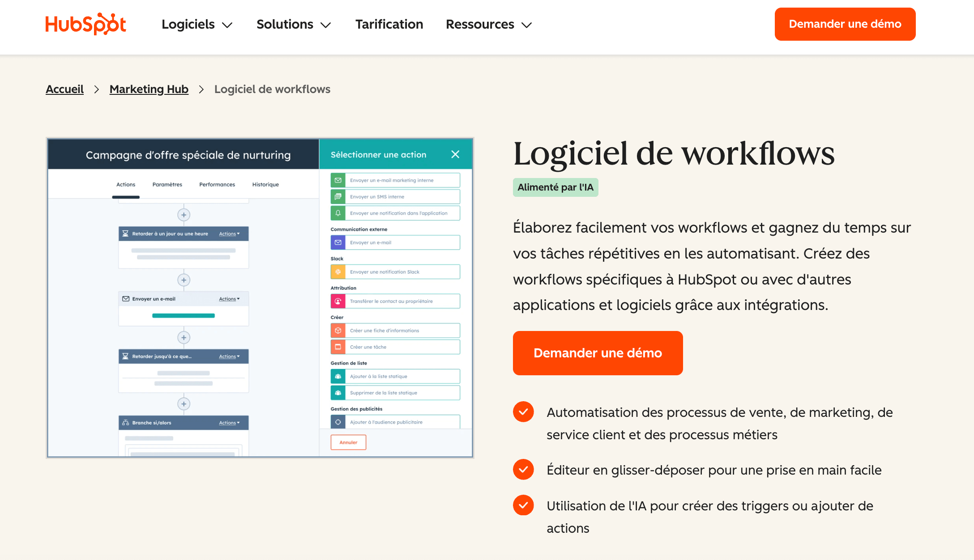Open Actions dropdown on Envoyer un e-mail
The height and width of the screenshot is (560, 974).
tap(229, 299)
